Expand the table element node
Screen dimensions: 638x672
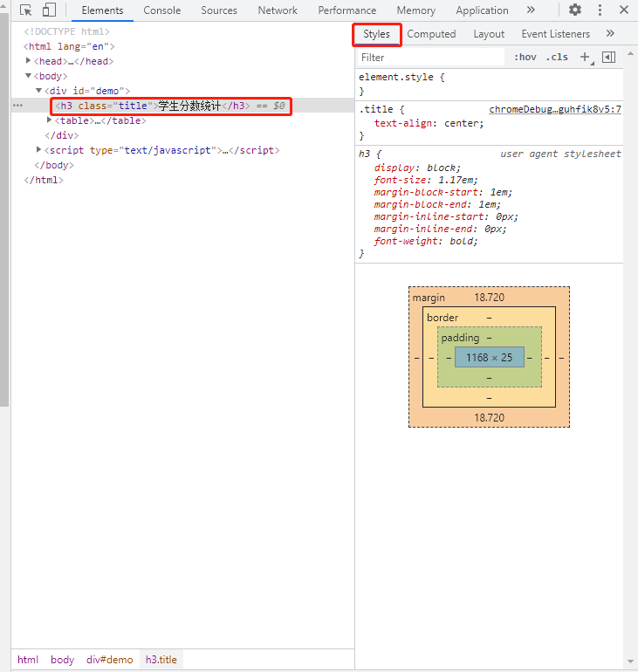(49, 120)
